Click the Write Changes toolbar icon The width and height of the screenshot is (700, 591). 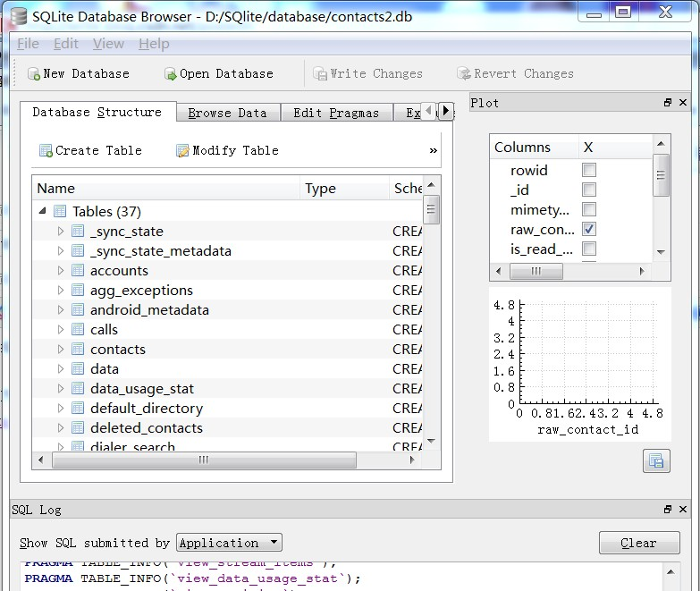tap(320, 73)
